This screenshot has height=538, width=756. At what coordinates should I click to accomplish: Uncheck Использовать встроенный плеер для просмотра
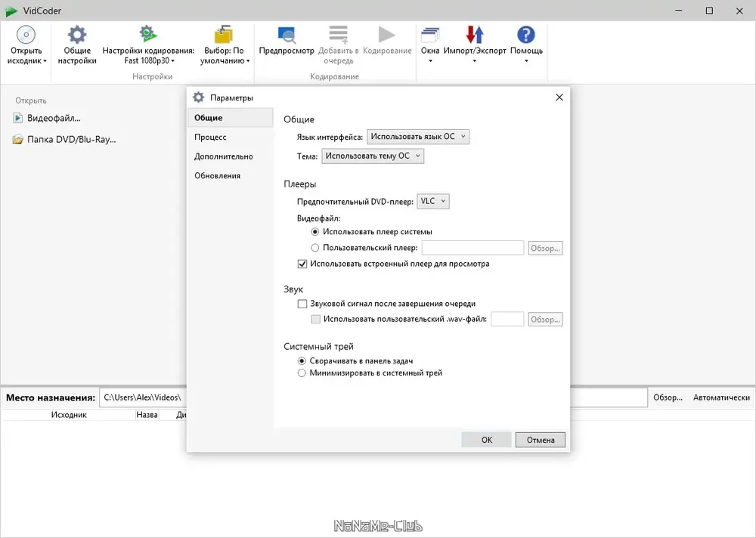pos(302,264)
